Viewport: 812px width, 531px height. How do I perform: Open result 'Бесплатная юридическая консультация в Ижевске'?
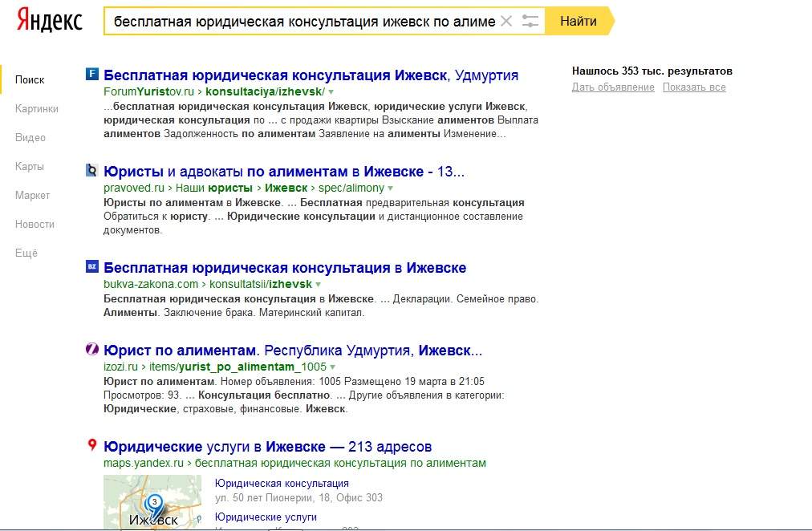pos(285,268)
